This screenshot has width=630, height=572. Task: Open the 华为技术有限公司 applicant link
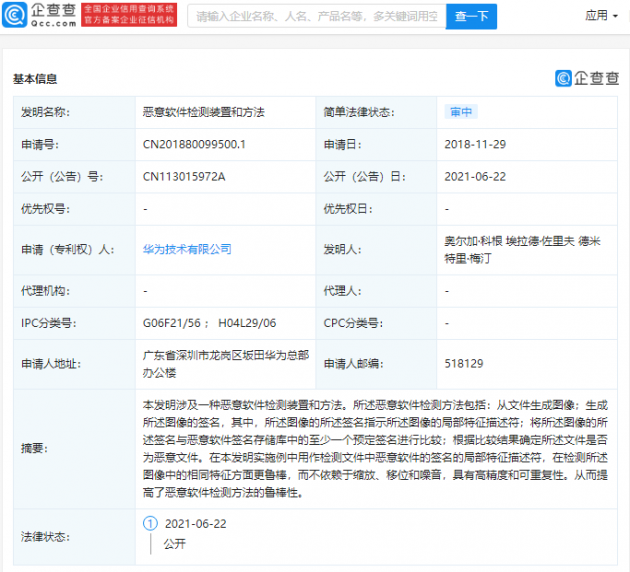pos(187,249)
